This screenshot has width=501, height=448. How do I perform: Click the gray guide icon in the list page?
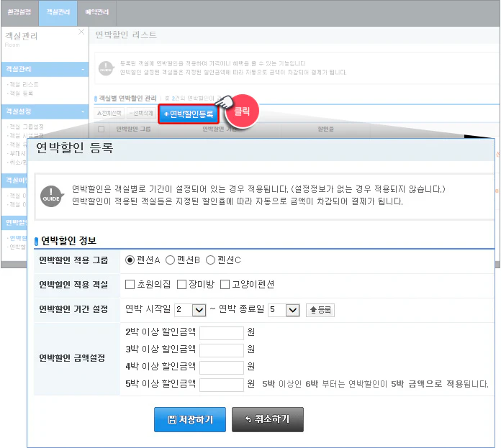click(x=106, y=68)
